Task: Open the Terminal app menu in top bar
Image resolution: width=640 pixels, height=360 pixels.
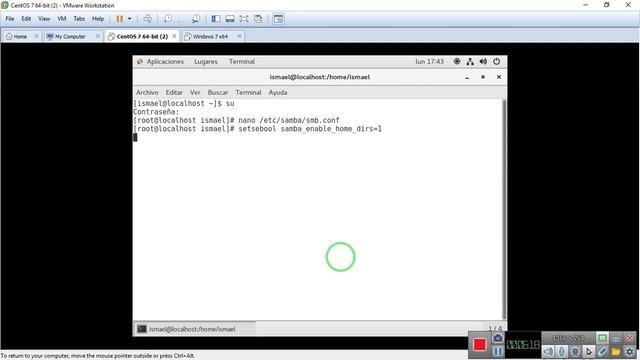Action: pyautogui.click(x=242, y=62)
